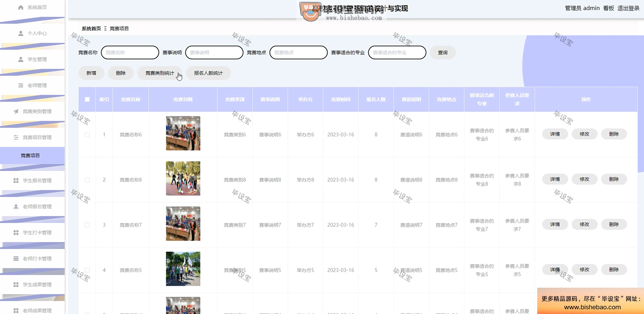
Task: Click 修改 for 竞赛名称7
Action: (584, 225)
